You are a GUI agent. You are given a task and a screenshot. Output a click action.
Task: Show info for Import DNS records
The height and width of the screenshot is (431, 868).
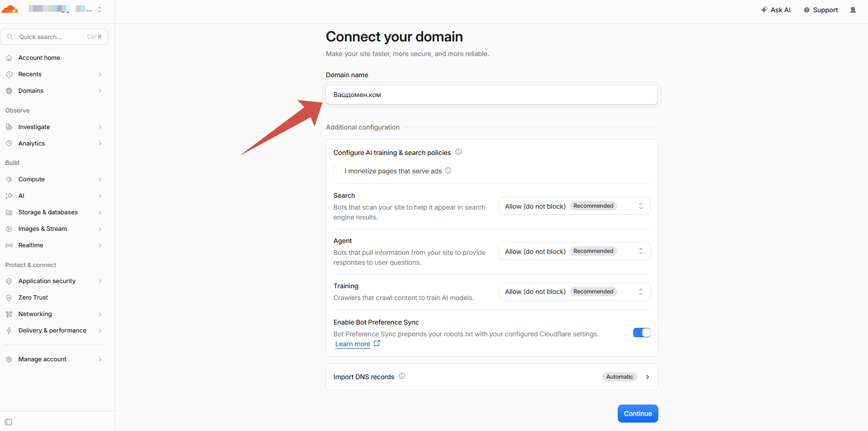[402, 376]
